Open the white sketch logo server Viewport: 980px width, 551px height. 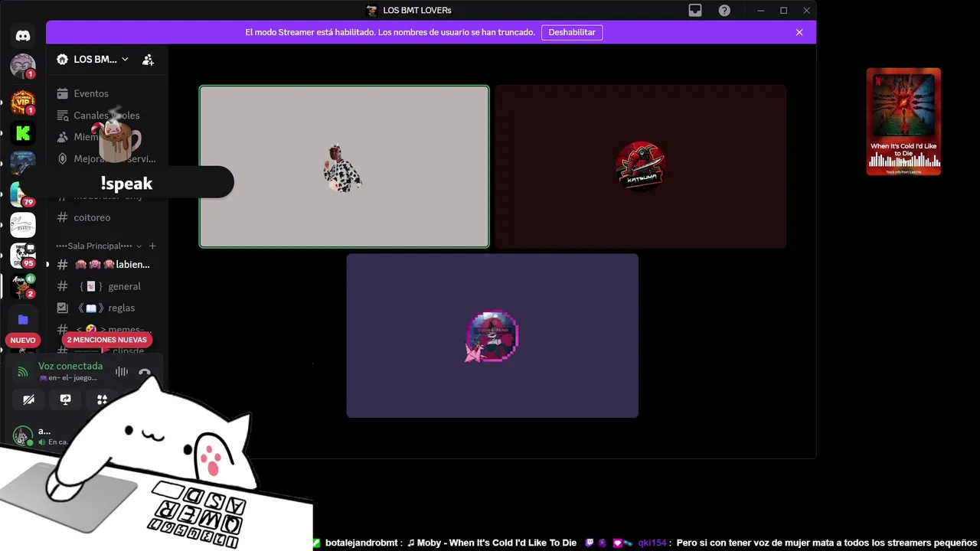23,225
